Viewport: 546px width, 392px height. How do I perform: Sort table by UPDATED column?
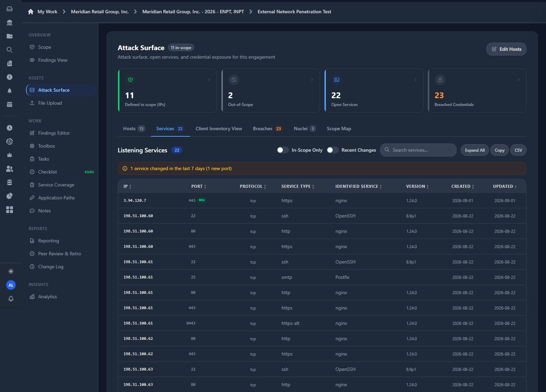(505, 186)
